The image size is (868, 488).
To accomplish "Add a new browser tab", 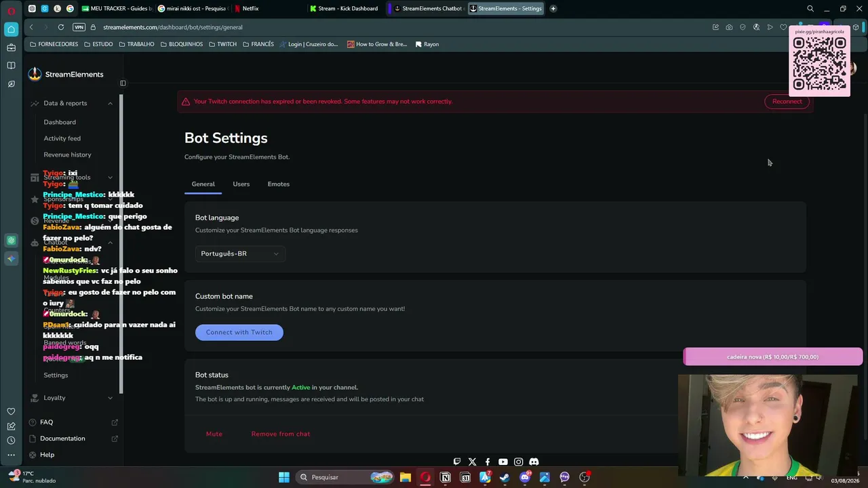I will point(553,9).
